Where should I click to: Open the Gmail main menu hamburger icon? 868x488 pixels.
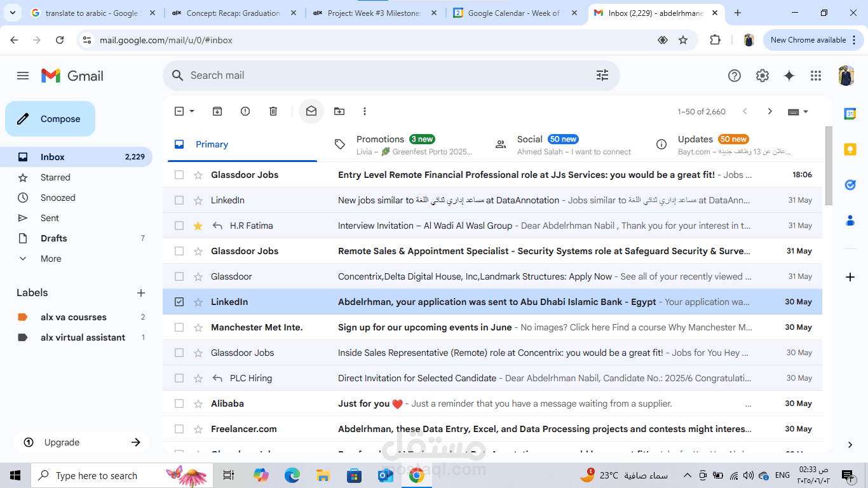23,76
